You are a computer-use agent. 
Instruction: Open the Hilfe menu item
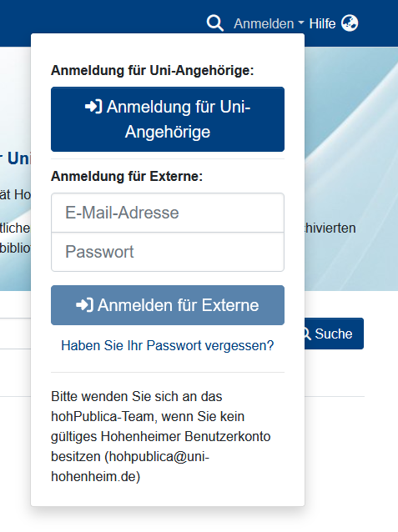322,23
